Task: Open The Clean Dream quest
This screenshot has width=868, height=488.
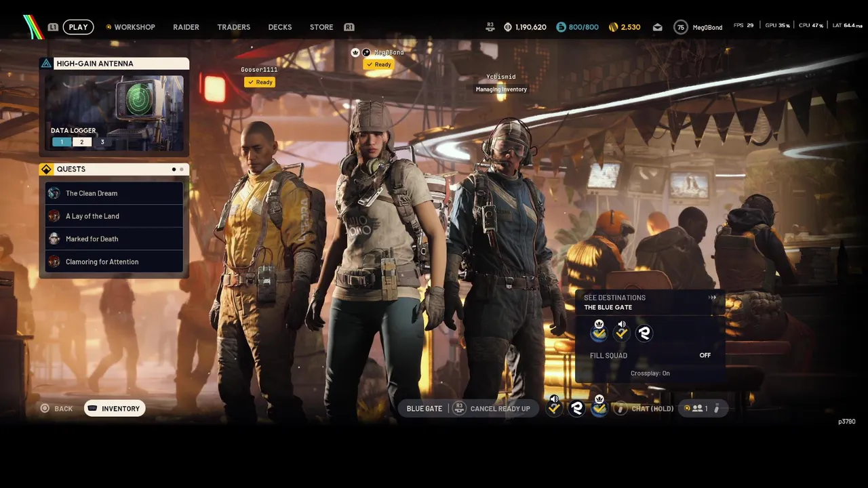Action: click(x=114, y=193)
